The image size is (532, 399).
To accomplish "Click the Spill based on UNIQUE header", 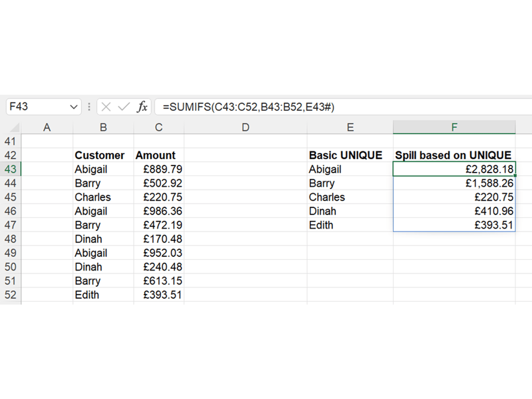I will click(x=453, y=155).
